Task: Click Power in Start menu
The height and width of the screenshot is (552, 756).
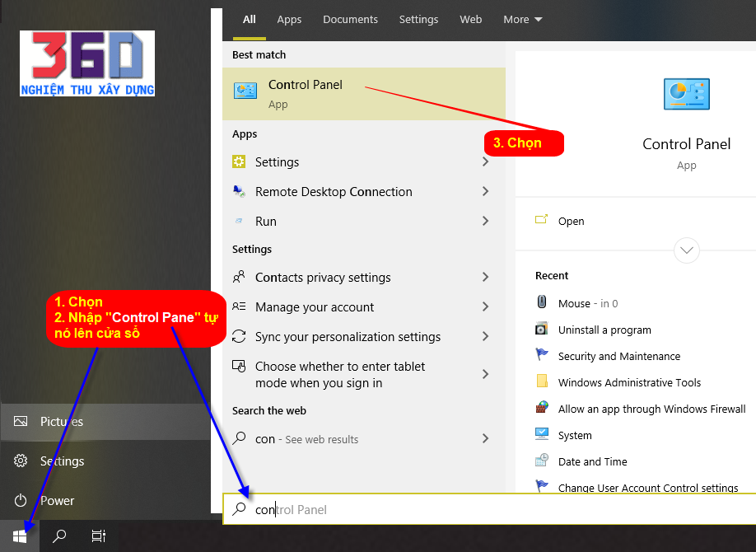Action: 57,501
